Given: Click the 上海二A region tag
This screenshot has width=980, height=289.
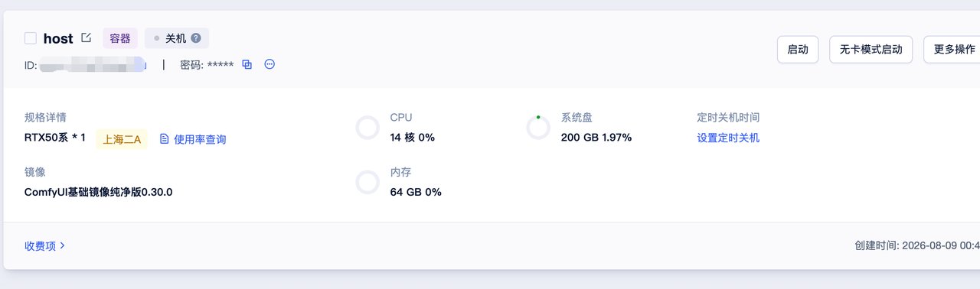Looking at the screenshot, I should [122, 139].
